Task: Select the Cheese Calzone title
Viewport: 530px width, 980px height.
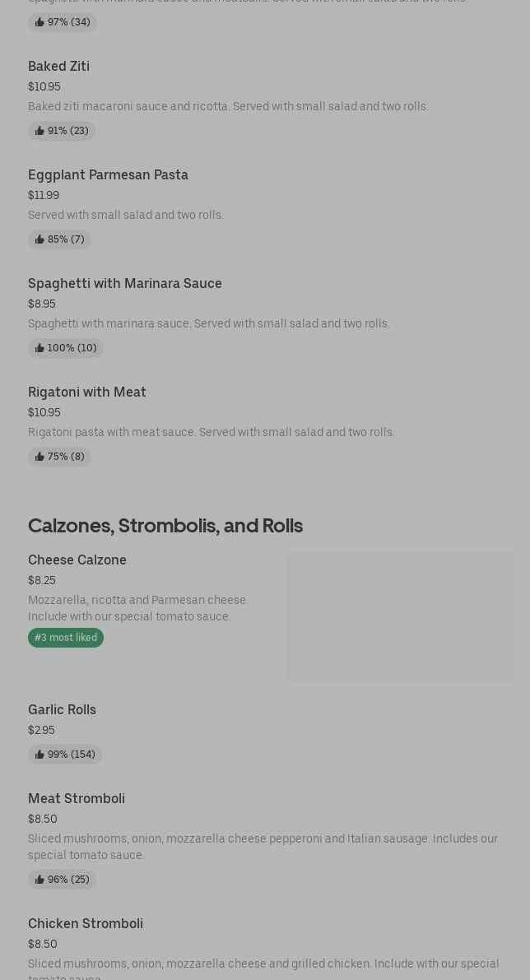Action: click(77, 560)
